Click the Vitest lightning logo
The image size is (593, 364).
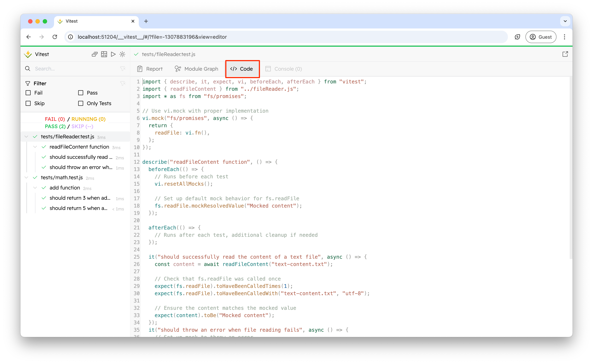(28, 54)
